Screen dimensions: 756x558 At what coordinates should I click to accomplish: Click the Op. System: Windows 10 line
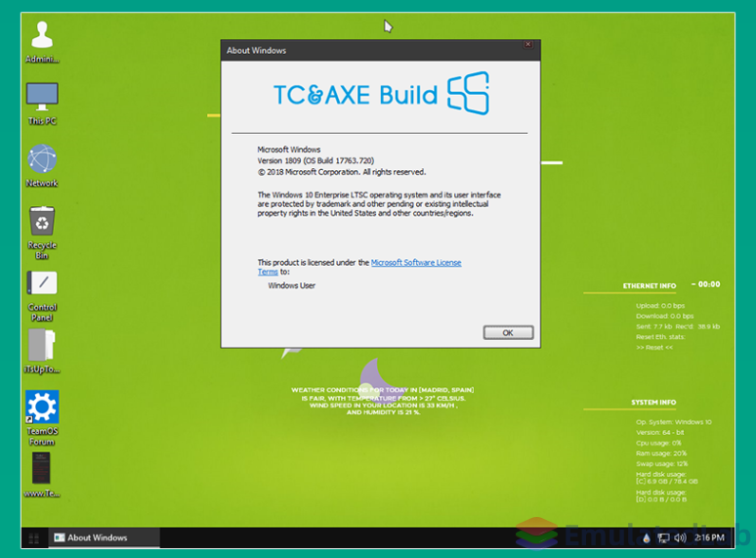(x=674, y=422)
